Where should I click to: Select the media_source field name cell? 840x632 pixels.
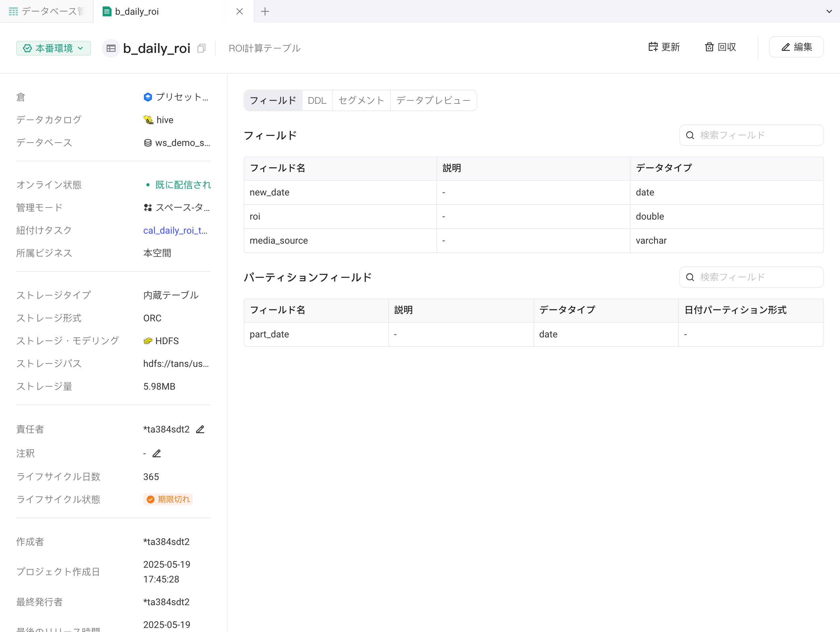340,241
